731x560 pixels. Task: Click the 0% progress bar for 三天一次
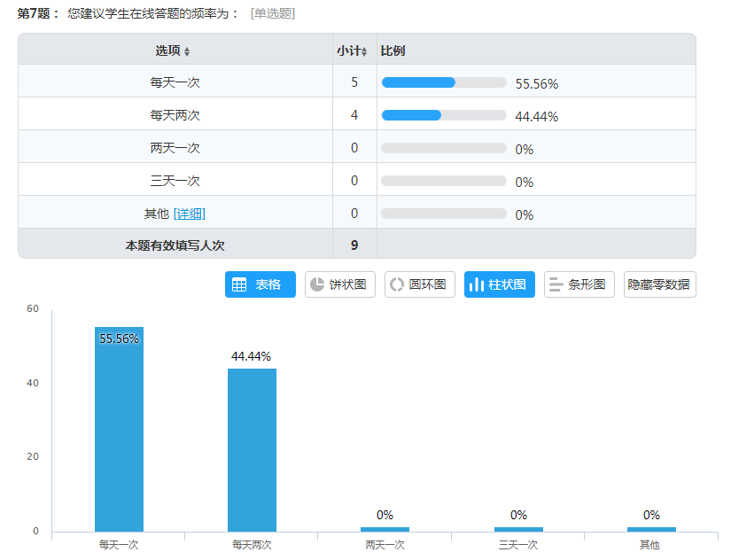(444, 181)
